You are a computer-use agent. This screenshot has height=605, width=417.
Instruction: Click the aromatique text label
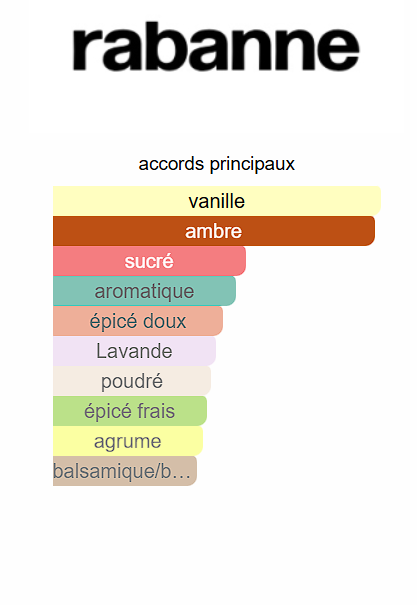click(144, 292)
